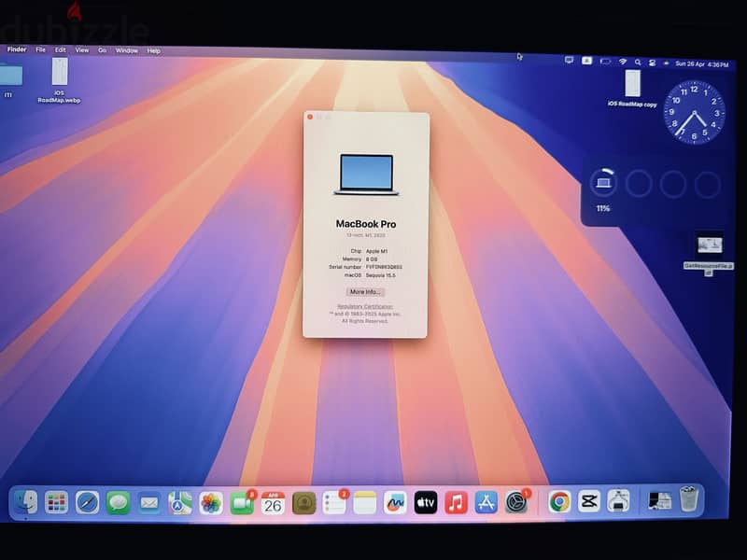Click the More Info... button
The height and width of the screenshot is (560, 747).
tap(365, 292)
